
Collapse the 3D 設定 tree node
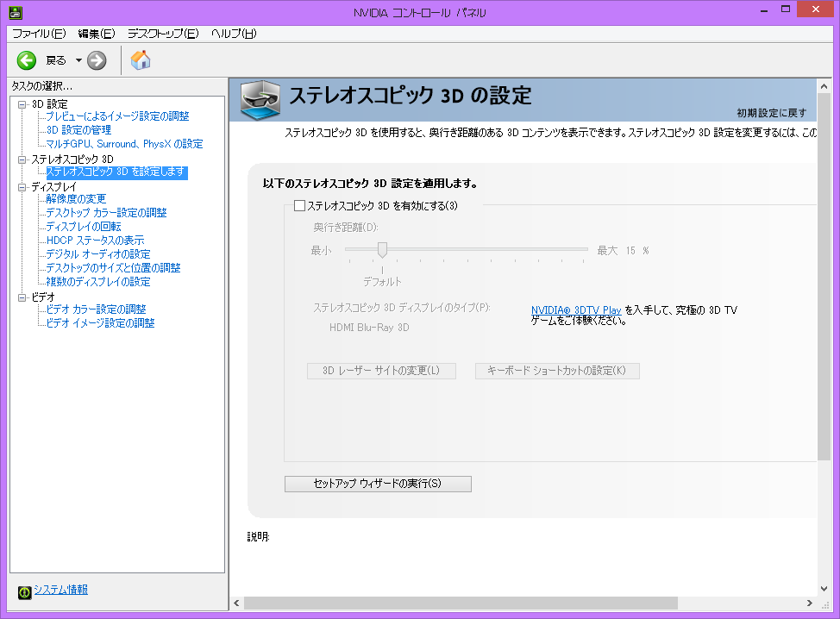22,104
